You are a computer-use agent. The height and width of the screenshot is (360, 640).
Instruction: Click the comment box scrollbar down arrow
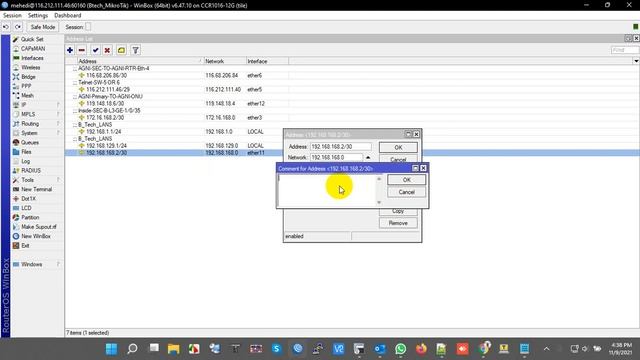click(x=379, y=202)
